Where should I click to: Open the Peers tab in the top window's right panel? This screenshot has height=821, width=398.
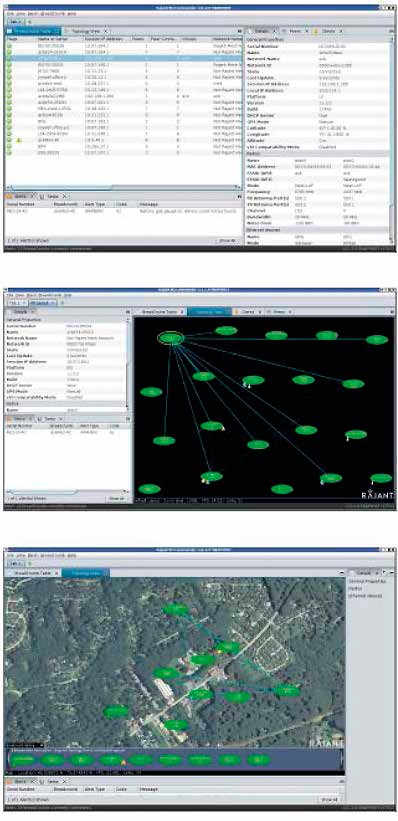point(296,31)
